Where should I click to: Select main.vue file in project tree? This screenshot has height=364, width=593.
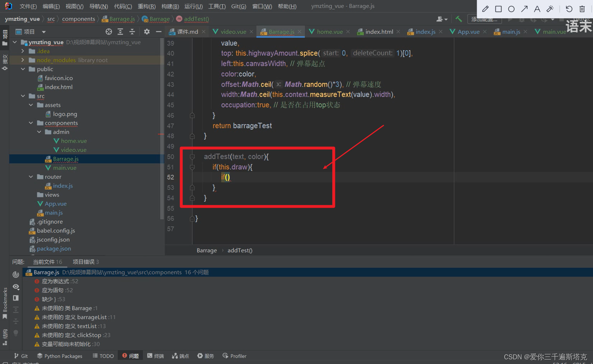point(65,168)
